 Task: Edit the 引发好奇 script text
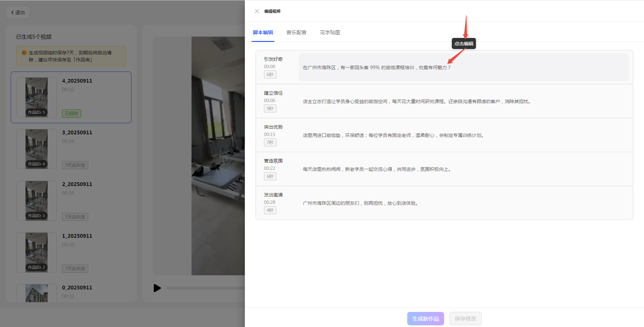point(376,67)
